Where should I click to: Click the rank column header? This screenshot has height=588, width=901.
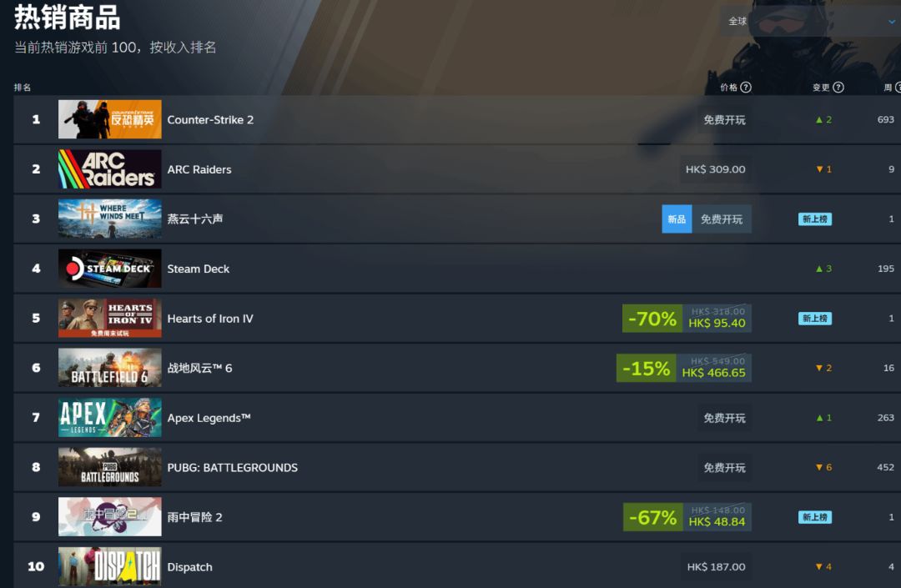pos(23,88)
